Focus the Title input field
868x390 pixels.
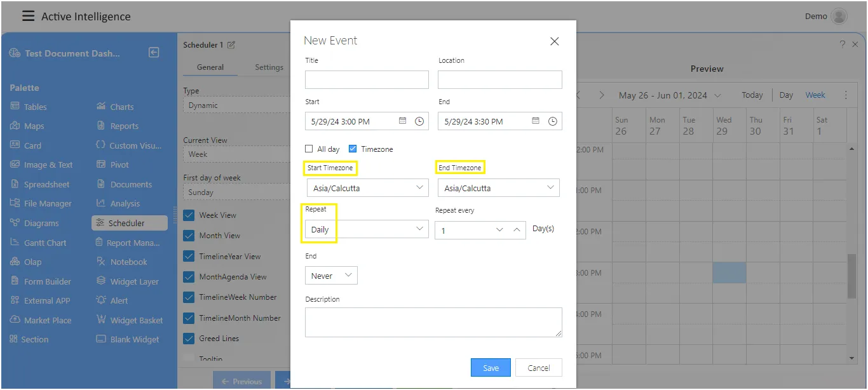coord(367,79)
